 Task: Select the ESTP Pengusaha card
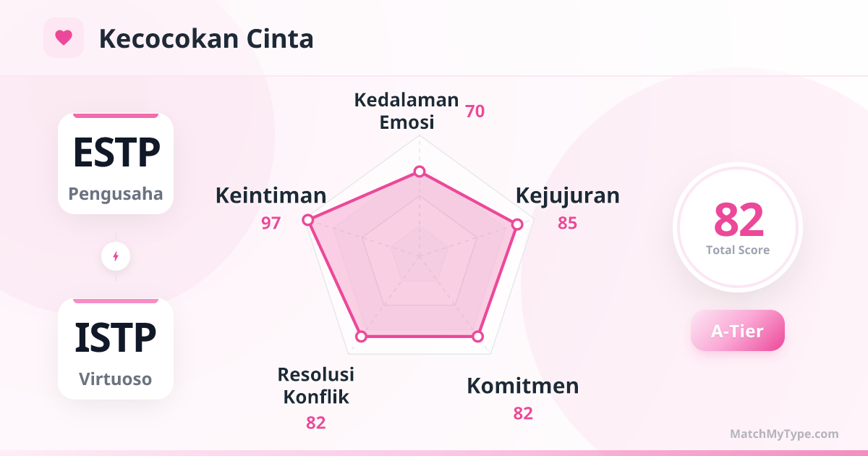pos(116,164)
